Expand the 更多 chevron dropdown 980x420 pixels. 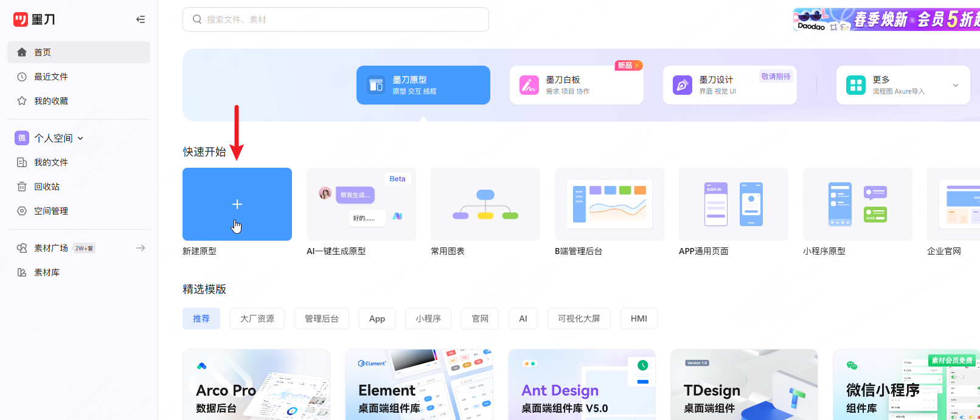956,85
